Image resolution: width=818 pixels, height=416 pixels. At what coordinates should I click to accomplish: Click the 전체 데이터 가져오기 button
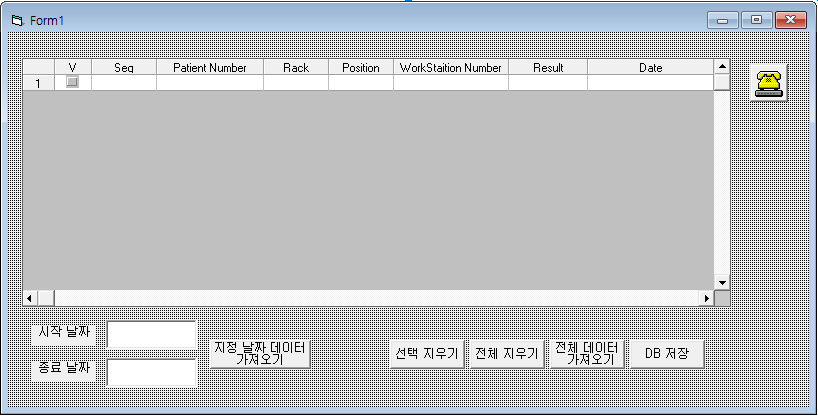tap(587, 354)
